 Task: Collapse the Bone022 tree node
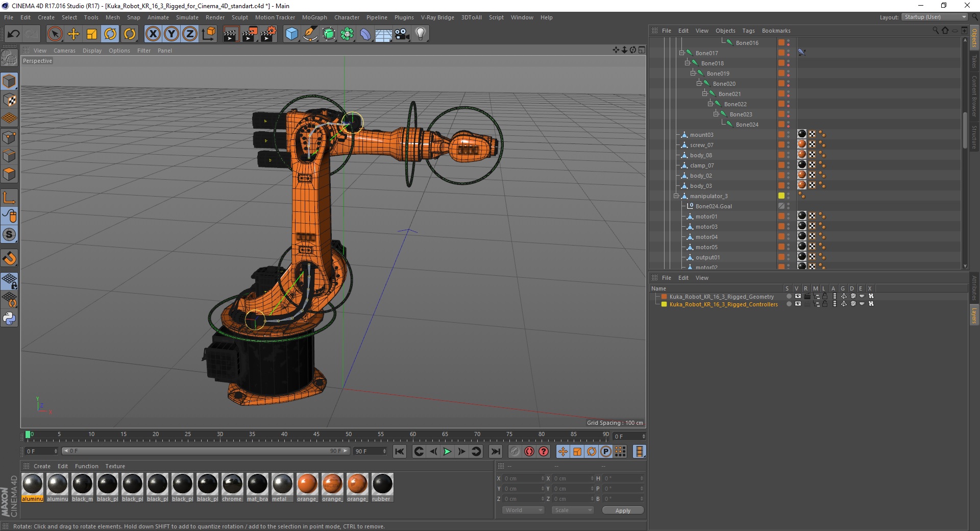pos(710,104)
